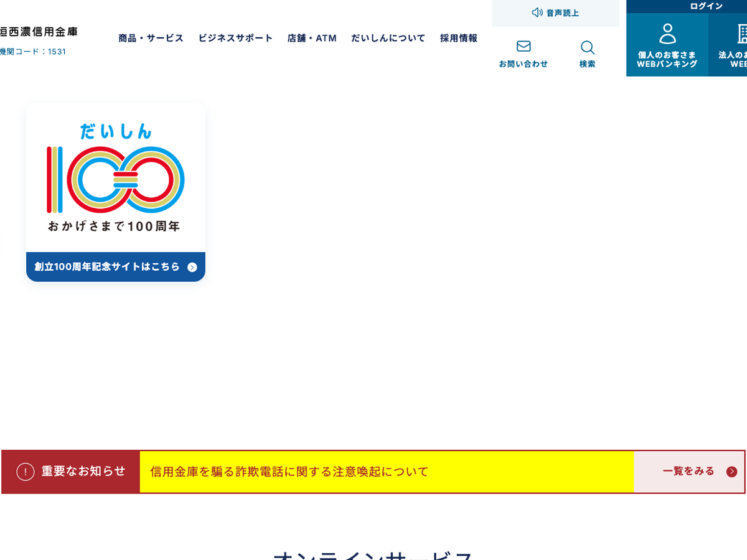Click the building icon for 法人 WEBバンキング

pyautogui.click(x=741, y=34)
